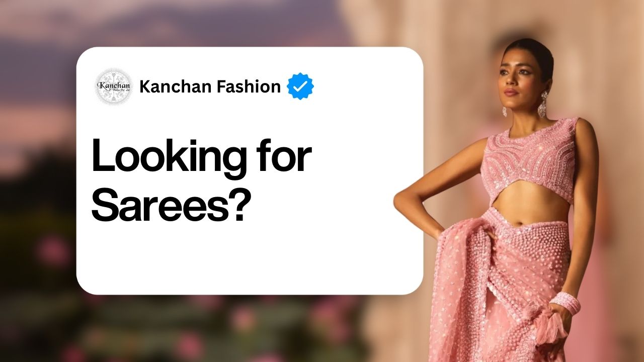Click the Kanchan circular logo
This screenshot has width=644, height=362.
point(114,86)
